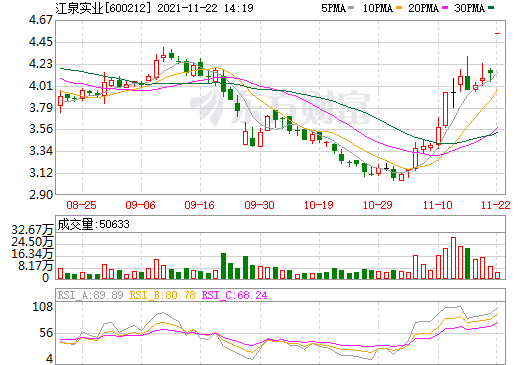520x365 pixels.
Task: Click the RSI_A:89.89 indicator label
Action: pos(90,295)
